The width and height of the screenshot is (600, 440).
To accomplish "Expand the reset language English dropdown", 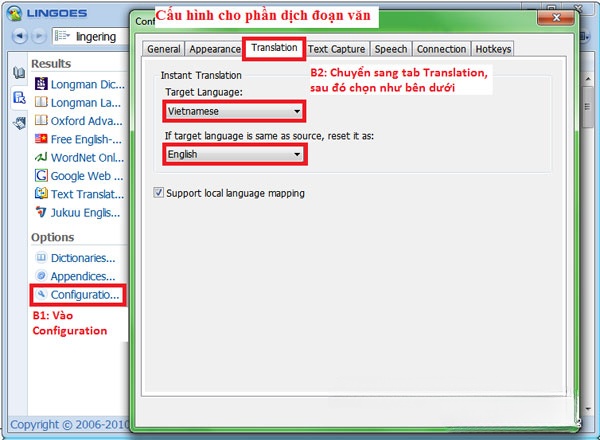I will [x=234, y=154].
